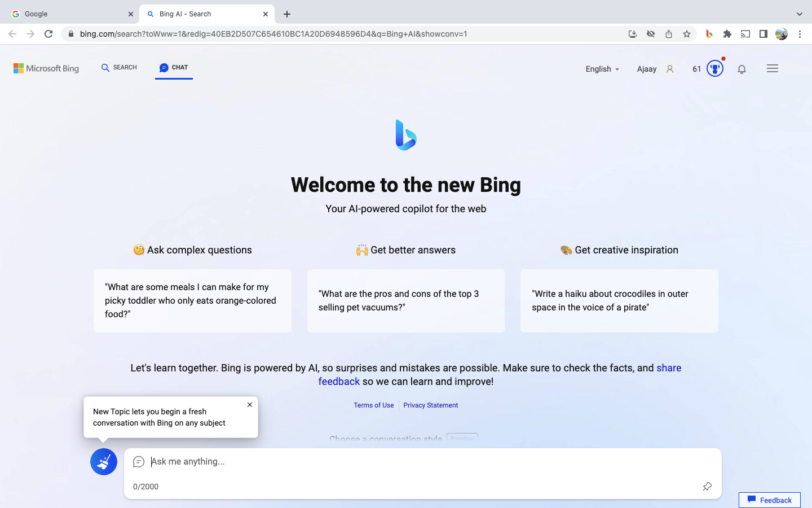The width and height of the screenshot is (812, 508).
Task: Click the crossed-eye icon in address bar
Action: coord(651,34)
